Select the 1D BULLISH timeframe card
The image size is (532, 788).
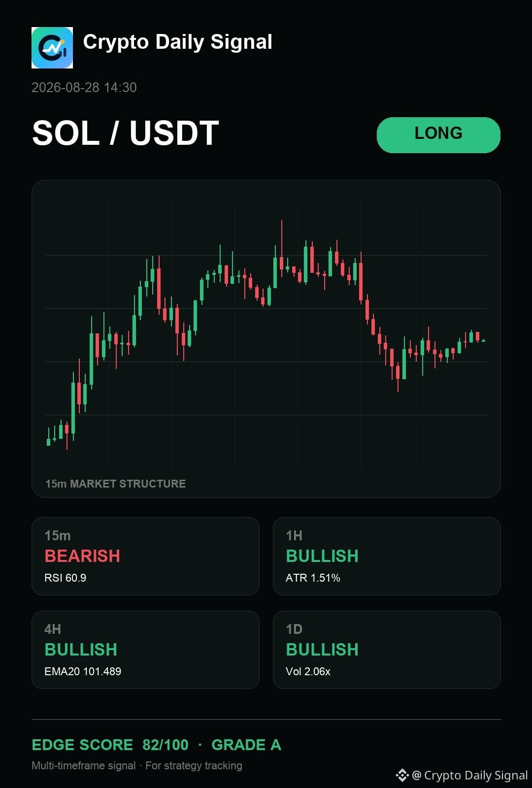coord(387,650)
